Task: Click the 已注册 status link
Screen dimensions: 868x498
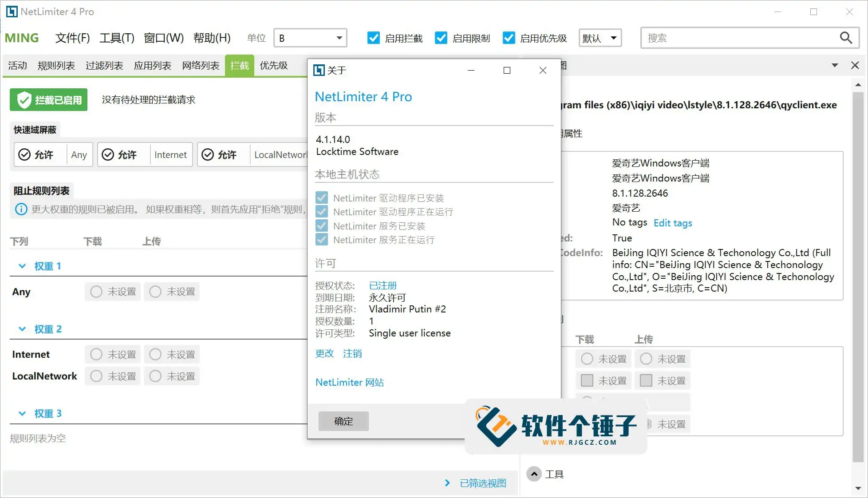Action: pyautogui.click(x=383, y=285)
